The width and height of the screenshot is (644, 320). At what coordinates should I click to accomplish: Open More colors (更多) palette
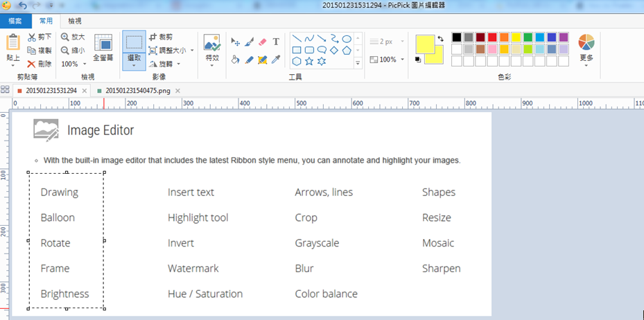point(586,50)
